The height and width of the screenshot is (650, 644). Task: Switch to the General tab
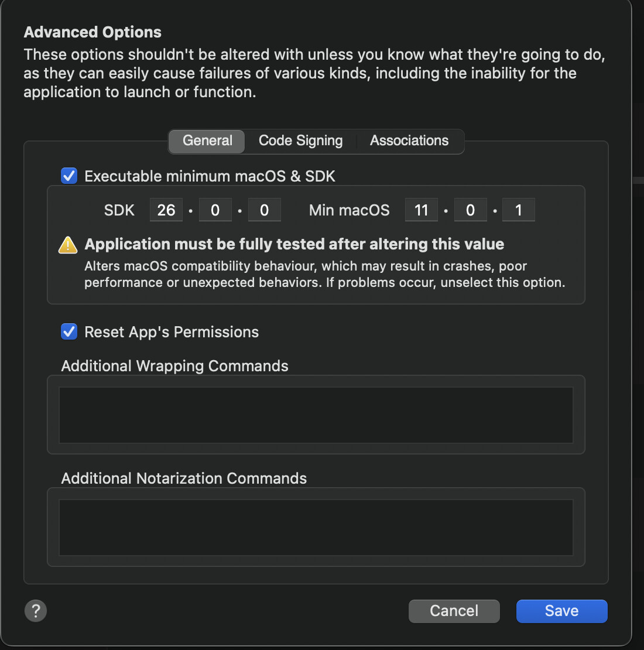(x=207, y=141)
